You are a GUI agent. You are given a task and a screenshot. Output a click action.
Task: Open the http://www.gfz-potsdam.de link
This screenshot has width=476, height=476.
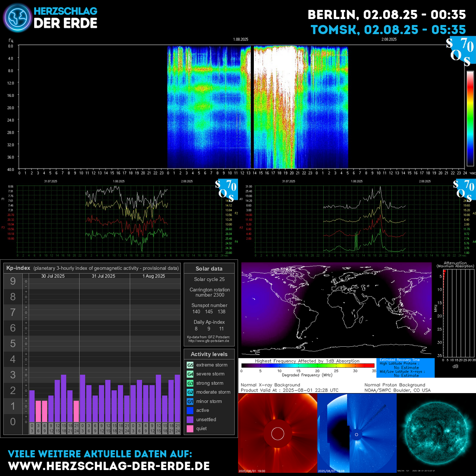pos(209,341)
